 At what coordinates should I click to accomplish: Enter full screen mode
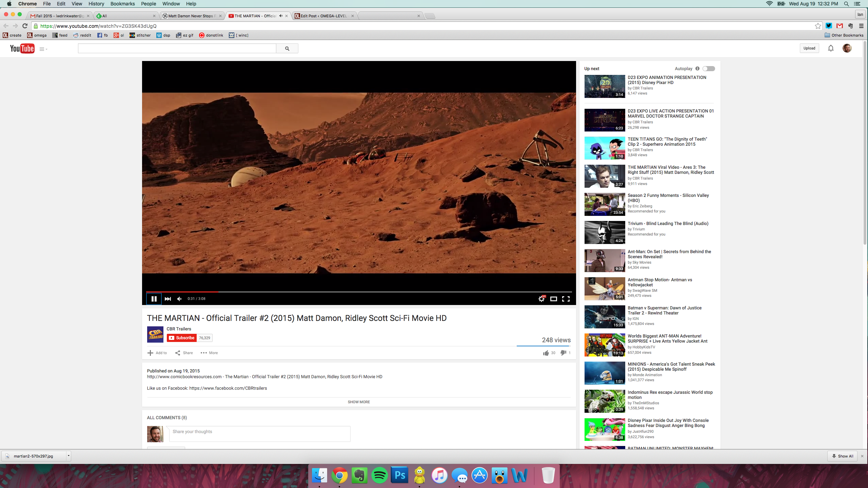[x=566, y=299]
